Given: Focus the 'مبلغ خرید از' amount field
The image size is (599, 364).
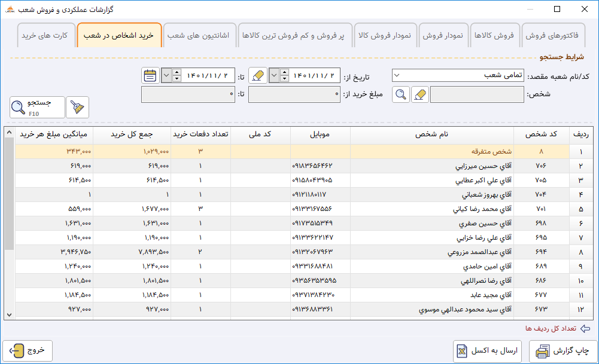Looking at the screenshot, I should (294, 94).
